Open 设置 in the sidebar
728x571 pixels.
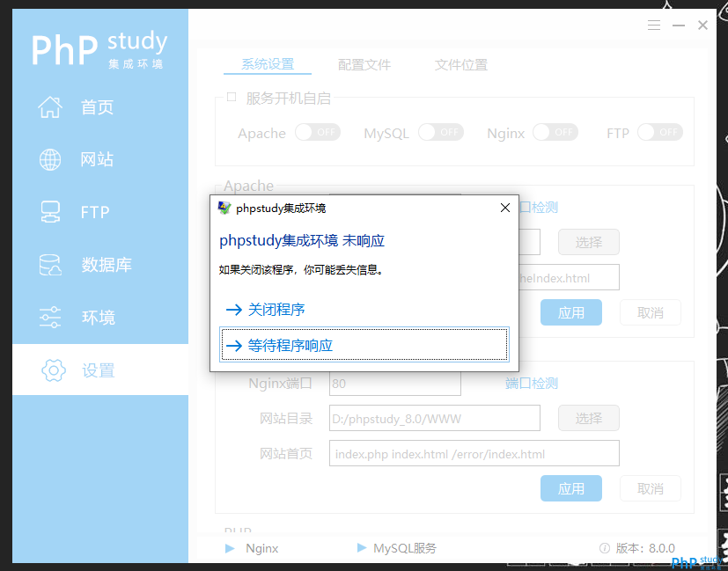coord(100,370)
